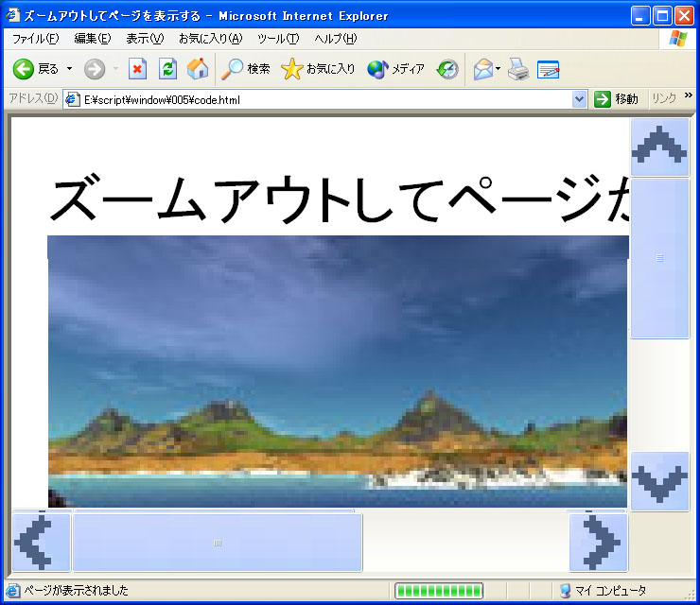Click the アドレス(D) address label
This screenshot has width=700, height=605.
coord(33,98)
